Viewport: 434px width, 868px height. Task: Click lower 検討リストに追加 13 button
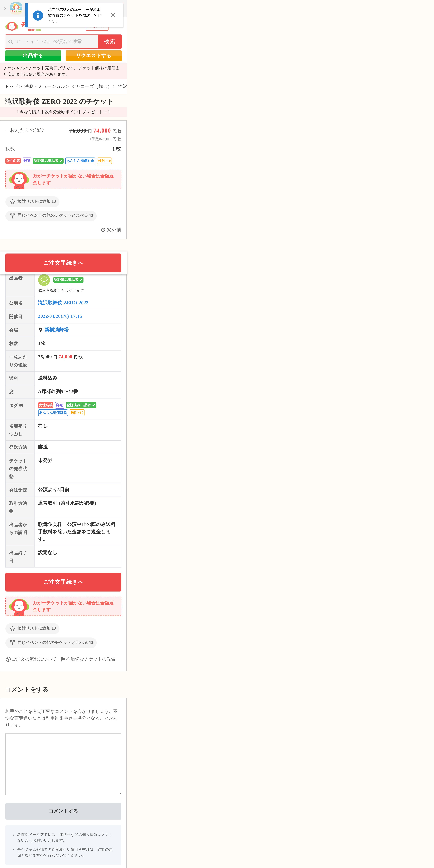(x=32, y=628)
